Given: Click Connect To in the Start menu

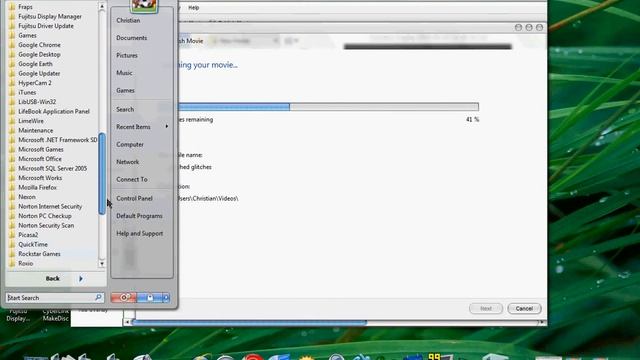Looking at the screenshot, I should click(132, 180).
